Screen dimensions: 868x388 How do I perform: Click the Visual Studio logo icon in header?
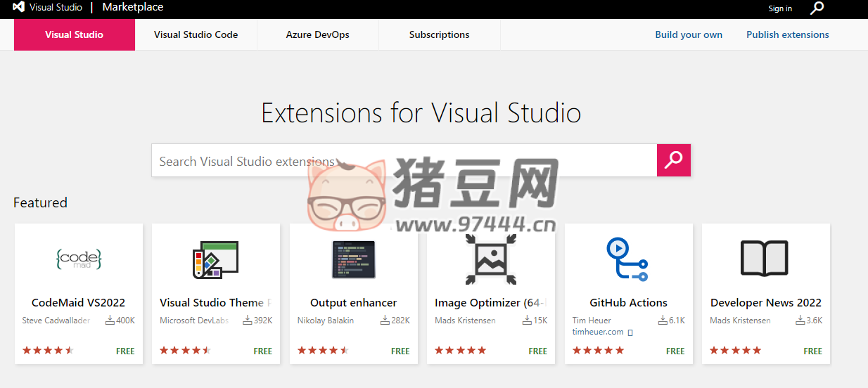pos(19,8)
